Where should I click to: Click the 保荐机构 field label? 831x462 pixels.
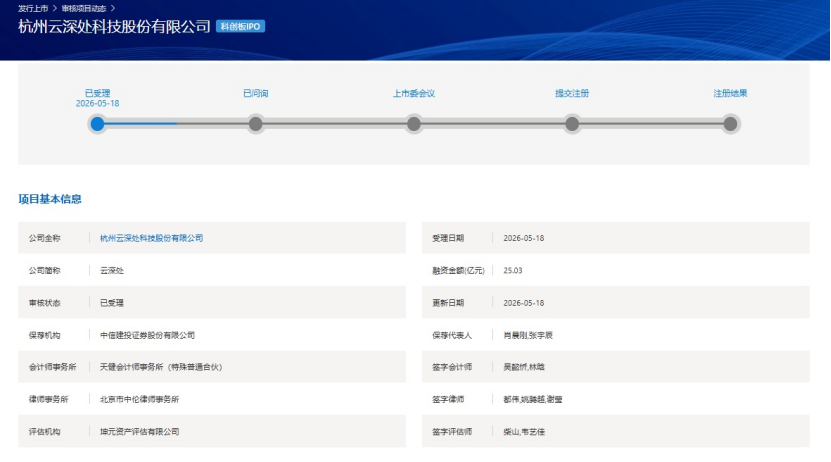click(x=45, y=335)
